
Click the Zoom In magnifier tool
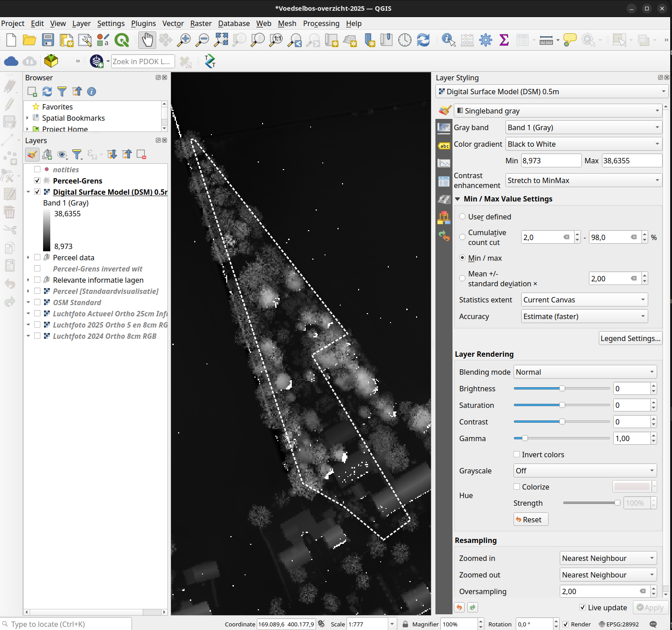click(184, 40)
